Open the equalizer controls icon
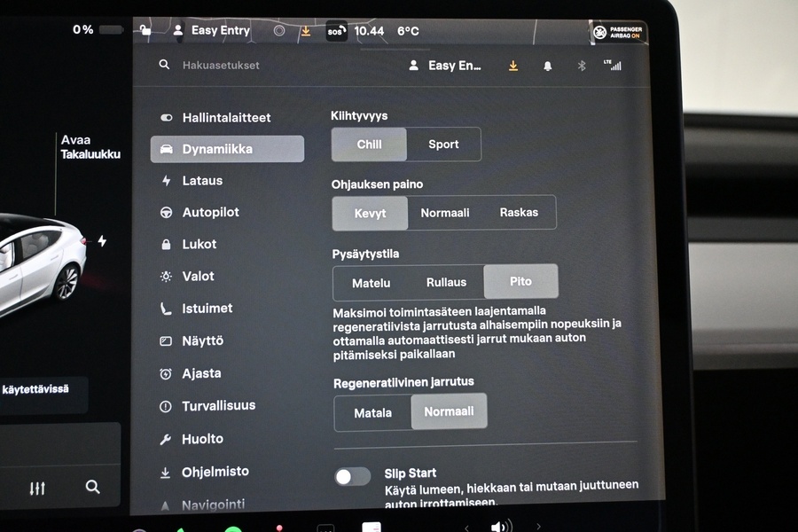 point(37,488)
